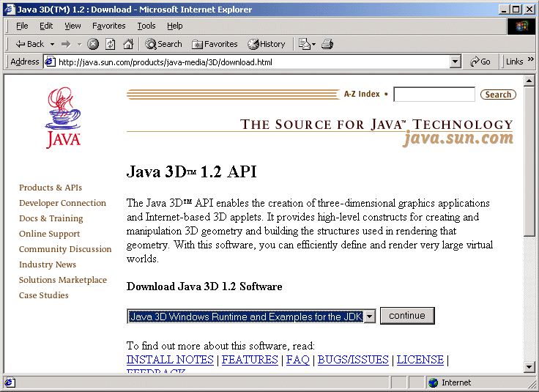Click the Java 3D 1.2 API heading

(191, 171)
